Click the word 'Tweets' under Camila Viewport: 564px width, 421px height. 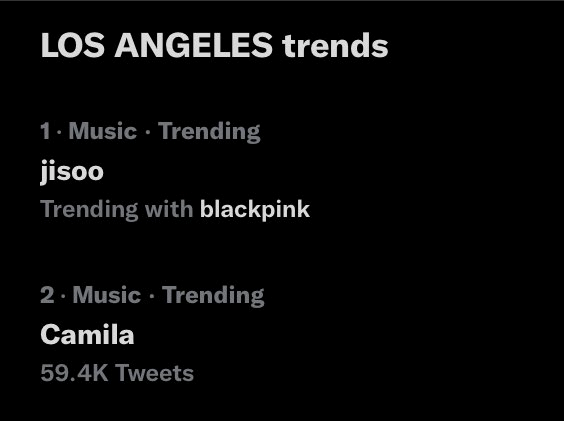155,373
